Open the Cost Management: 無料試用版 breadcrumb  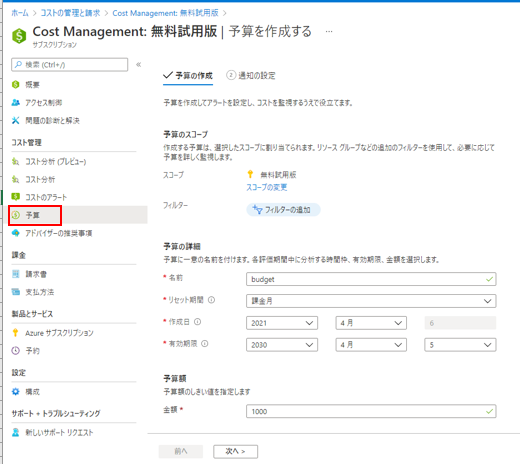[165, 13]
